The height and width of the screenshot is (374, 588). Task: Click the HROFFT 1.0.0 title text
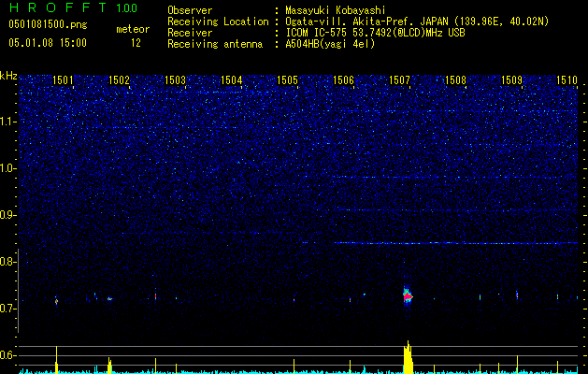pos(73,7)
